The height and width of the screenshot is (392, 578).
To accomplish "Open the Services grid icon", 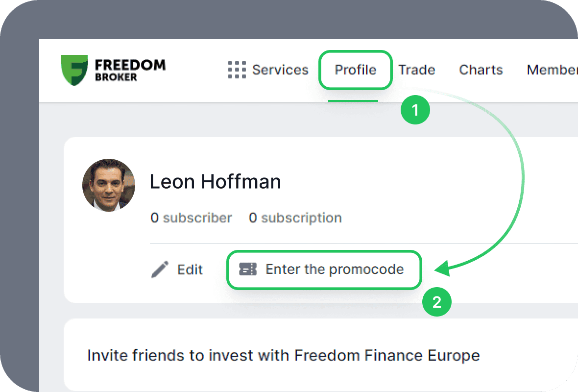I will 237,70.
